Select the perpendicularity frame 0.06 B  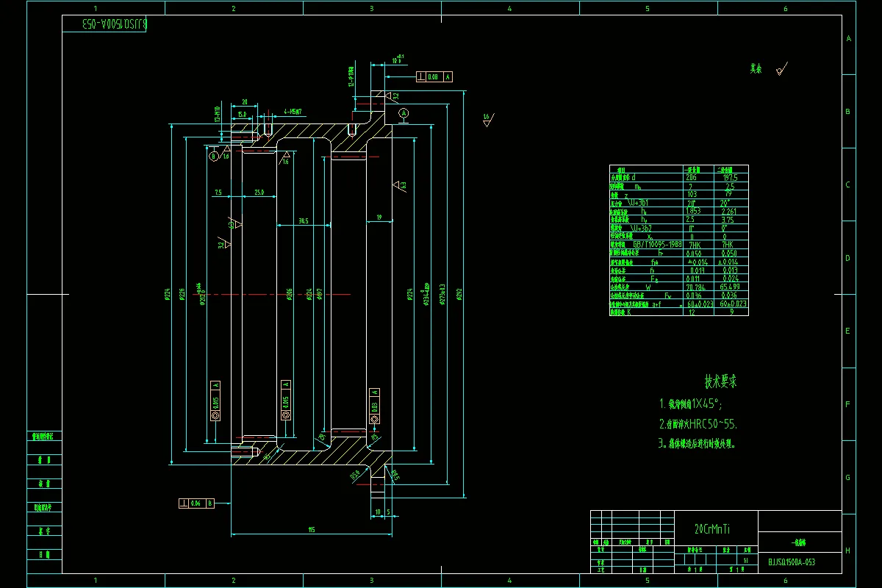click(196, 503)
